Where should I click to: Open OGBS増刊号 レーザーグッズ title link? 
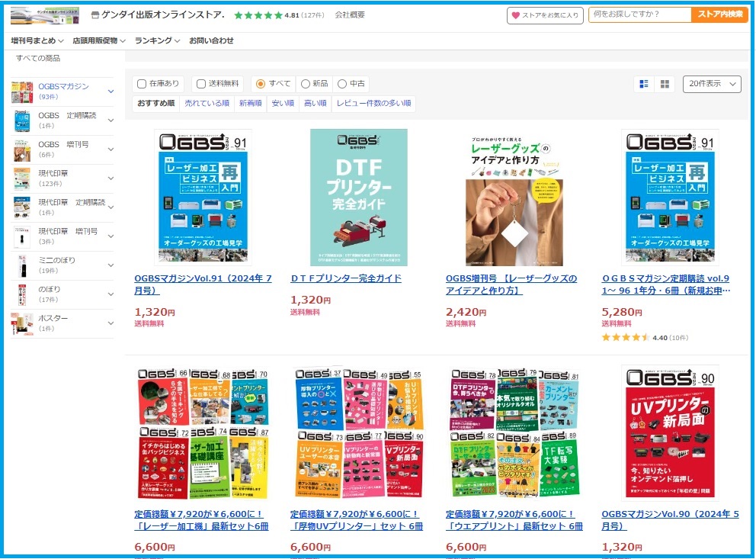[x=511, y=284]
